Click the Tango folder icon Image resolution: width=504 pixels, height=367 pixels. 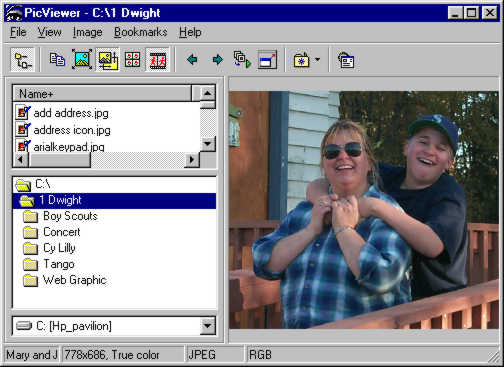[x=31, y=264]
